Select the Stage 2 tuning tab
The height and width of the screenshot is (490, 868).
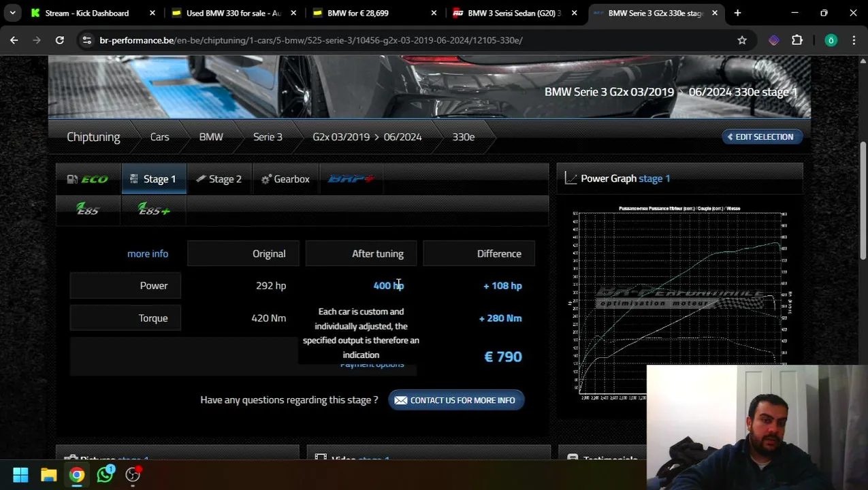point(219,179)
